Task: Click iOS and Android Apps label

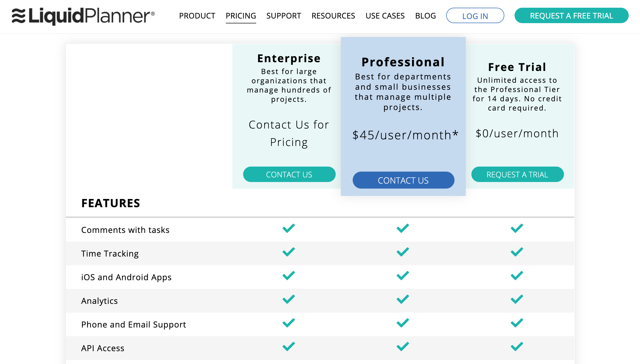Action: (x=126, y=277)
